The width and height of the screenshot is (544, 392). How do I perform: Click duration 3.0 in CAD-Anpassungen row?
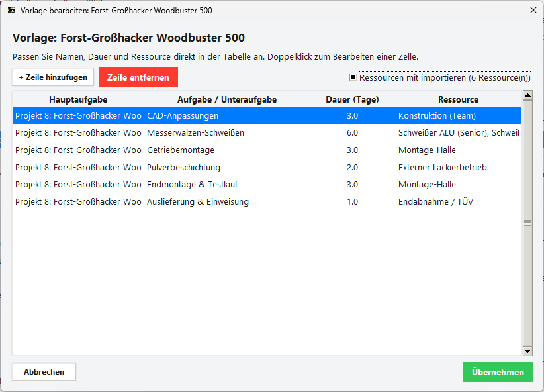pyautogui.click(x=353, y=116)
